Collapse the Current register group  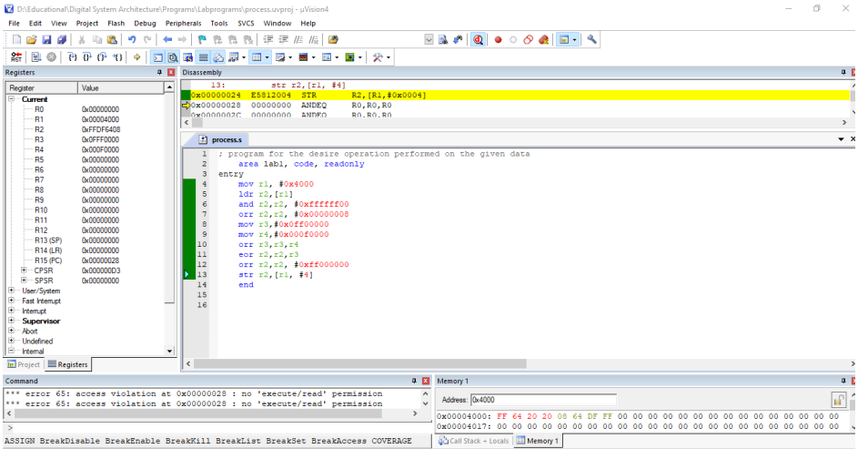pos(11,99)
